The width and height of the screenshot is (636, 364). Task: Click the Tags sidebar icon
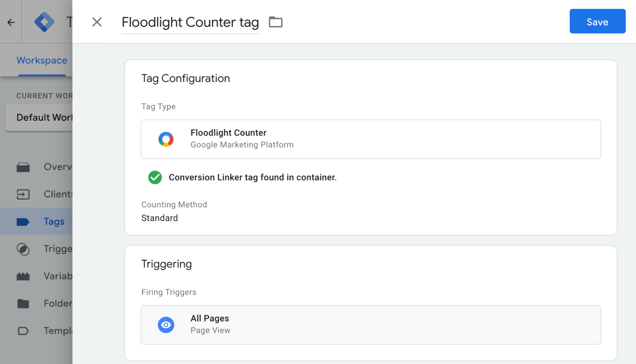click(23, 221)
